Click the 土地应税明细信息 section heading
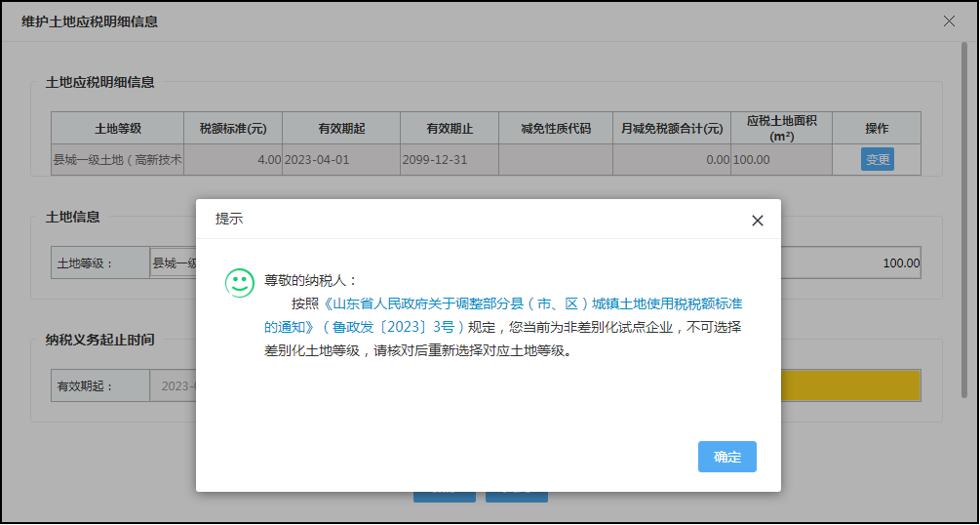The image size is (980, 525). [x=100, y=83]
